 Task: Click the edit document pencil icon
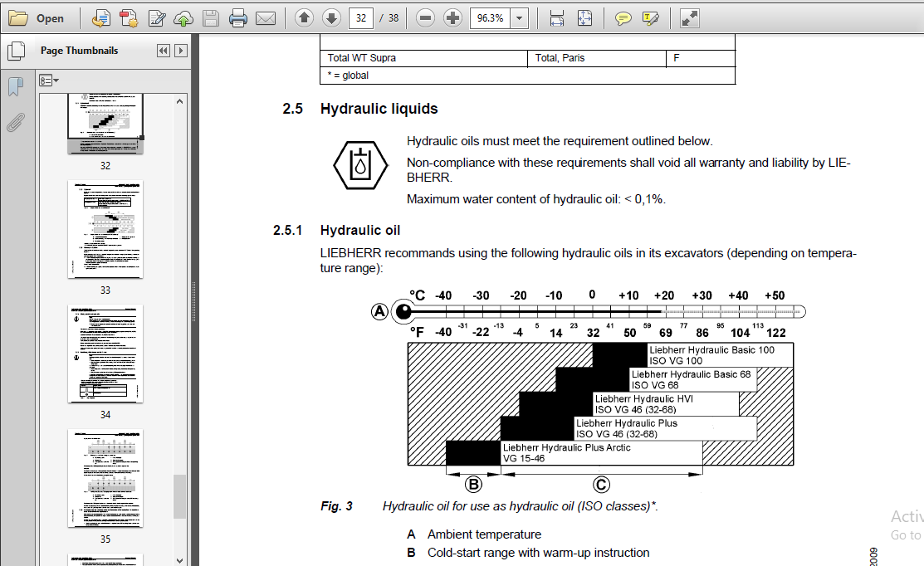157,18
